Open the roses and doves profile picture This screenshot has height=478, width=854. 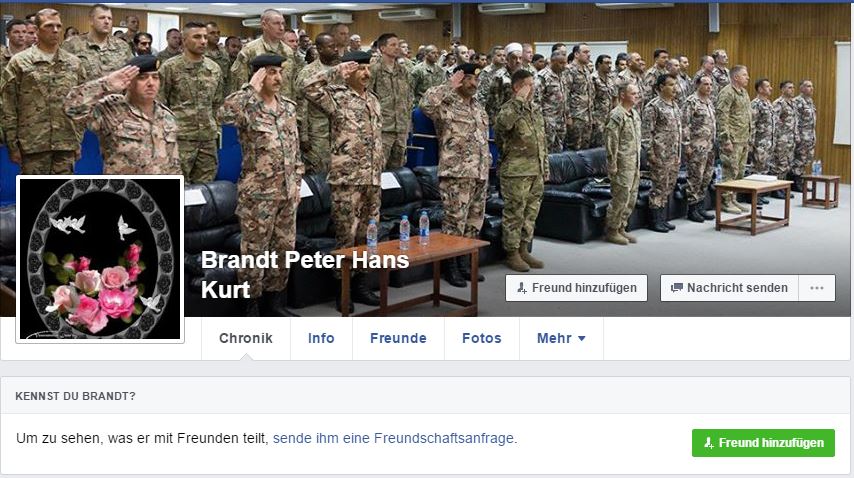pyautogui.click(x=100, y=259)
